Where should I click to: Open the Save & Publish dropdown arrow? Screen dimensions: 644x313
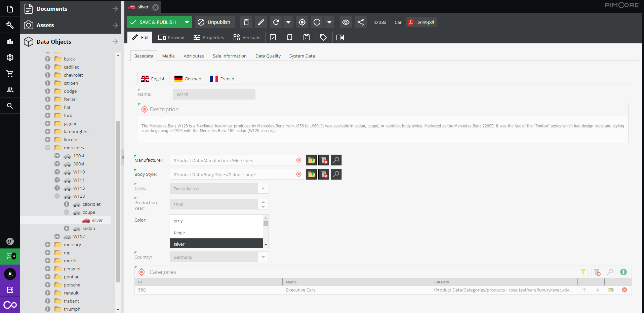(187, 22)
